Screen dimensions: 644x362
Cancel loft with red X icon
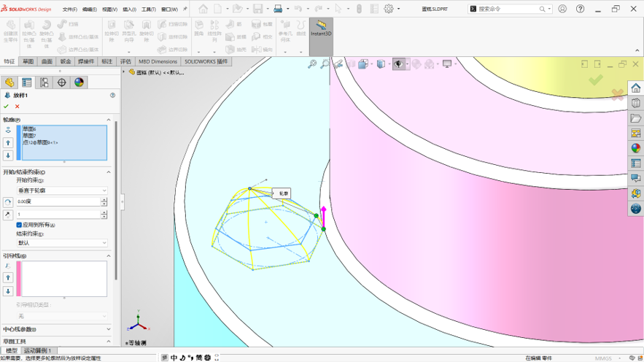(17, 107)
